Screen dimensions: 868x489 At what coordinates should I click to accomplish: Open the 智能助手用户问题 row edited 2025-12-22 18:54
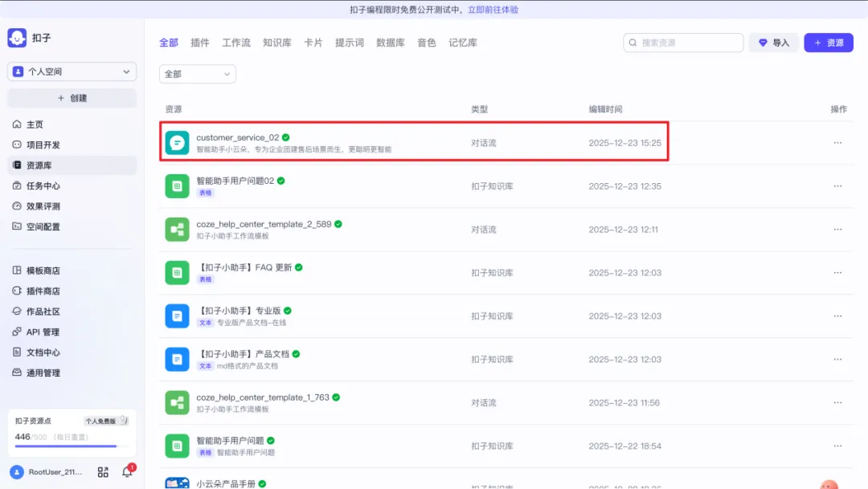click(x=506, y=446)
